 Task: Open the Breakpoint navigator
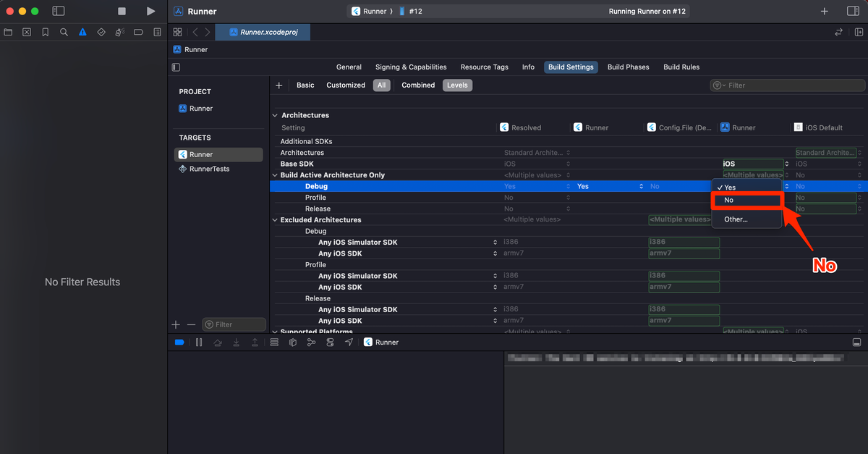coord(138,33)
